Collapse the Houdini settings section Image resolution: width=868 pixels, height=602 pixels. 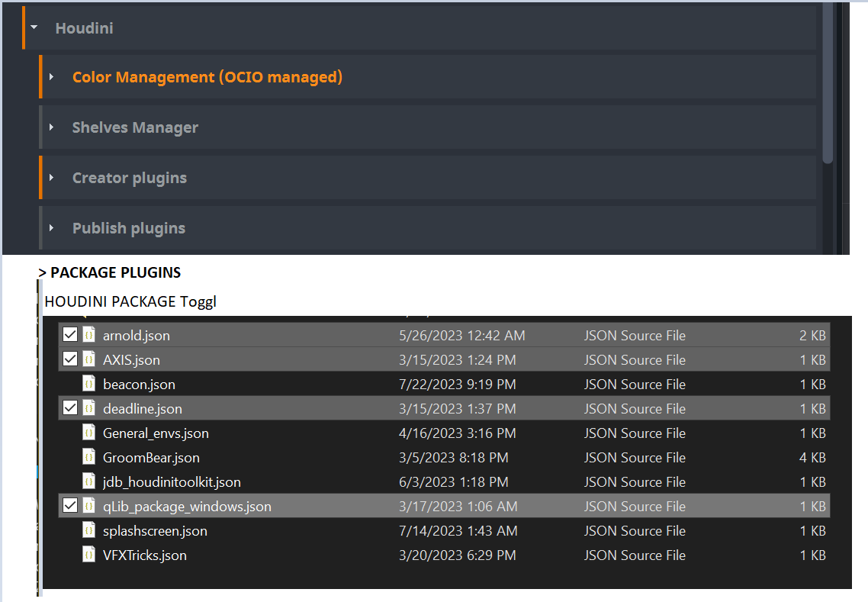[34, 27]
